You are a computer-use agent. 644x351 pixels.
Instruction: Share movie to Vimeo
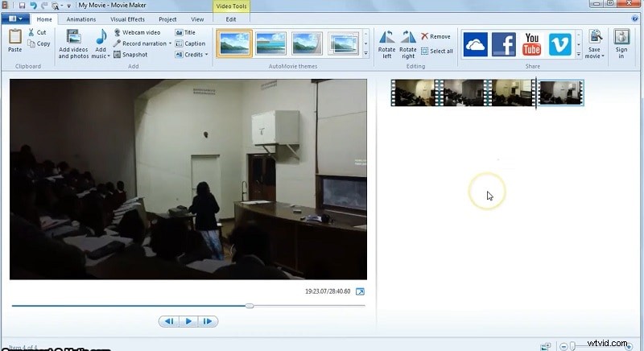[559, 44]
